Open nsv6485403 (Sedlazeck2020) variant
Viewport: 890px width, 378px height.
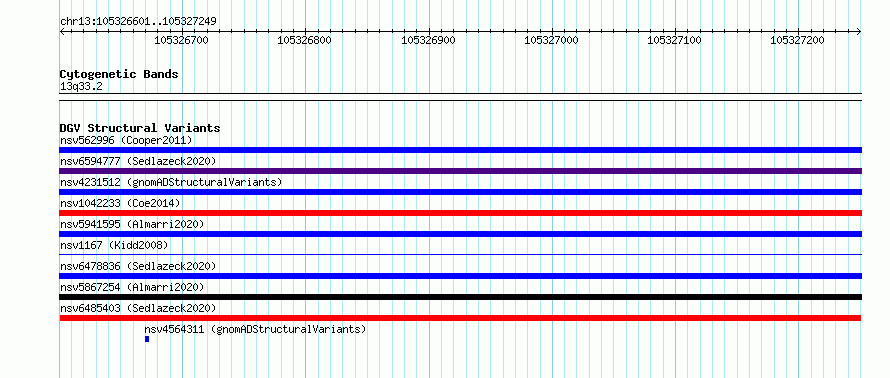pyautogui.click(x=138, y=308)
